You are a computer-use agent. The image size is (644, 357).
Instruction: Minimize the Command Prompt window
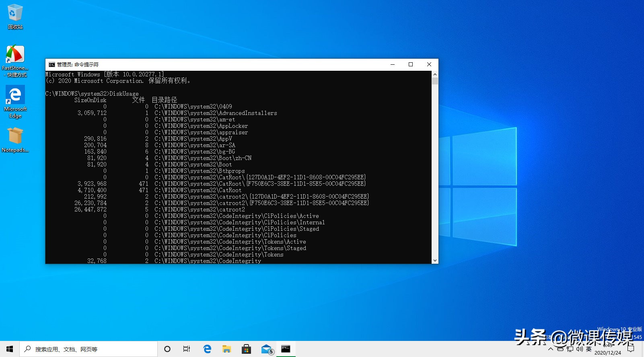click(x=393, y=64)
